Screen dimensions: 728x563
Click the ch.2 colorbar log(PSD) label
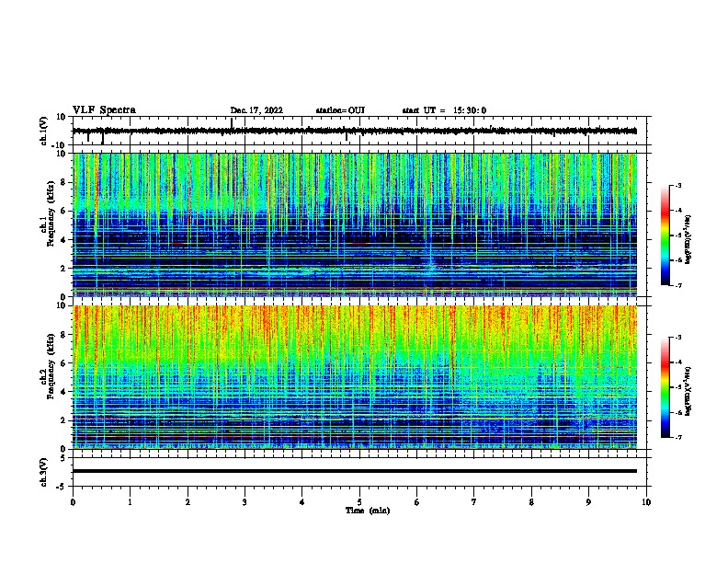point(688,391)
